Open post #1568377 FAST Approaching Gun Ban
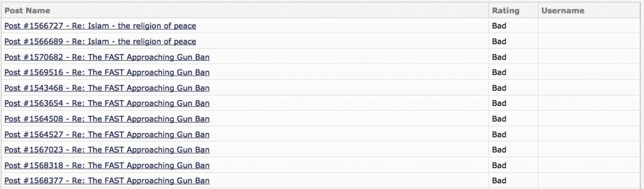 click(x=107, y=181)
